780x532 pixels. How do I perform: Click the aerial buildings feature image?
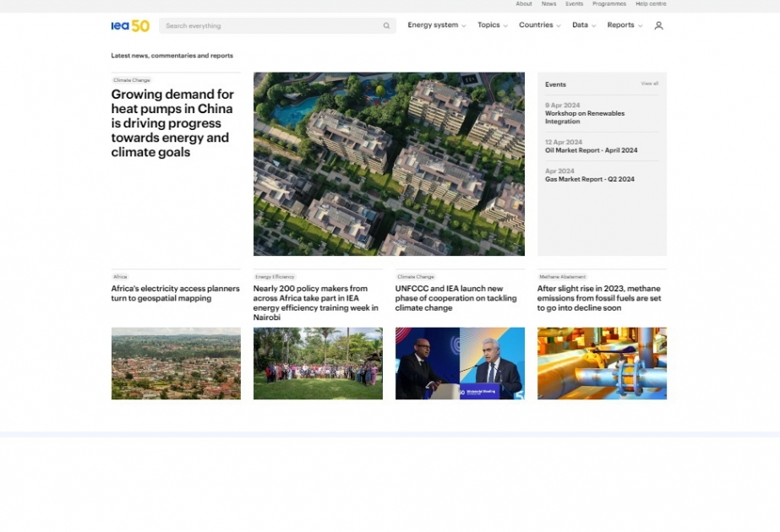tap(389, 164)
